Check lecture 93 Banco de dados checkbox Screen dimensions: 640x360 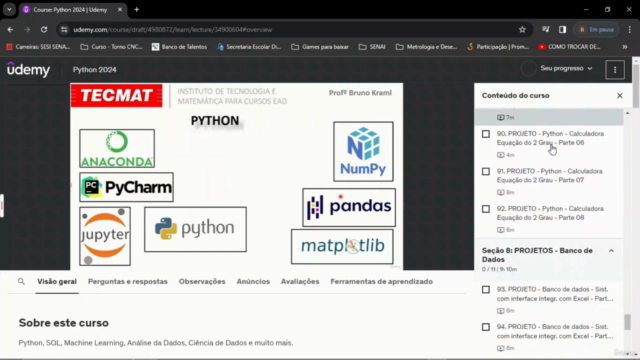(x=486, y=289)
